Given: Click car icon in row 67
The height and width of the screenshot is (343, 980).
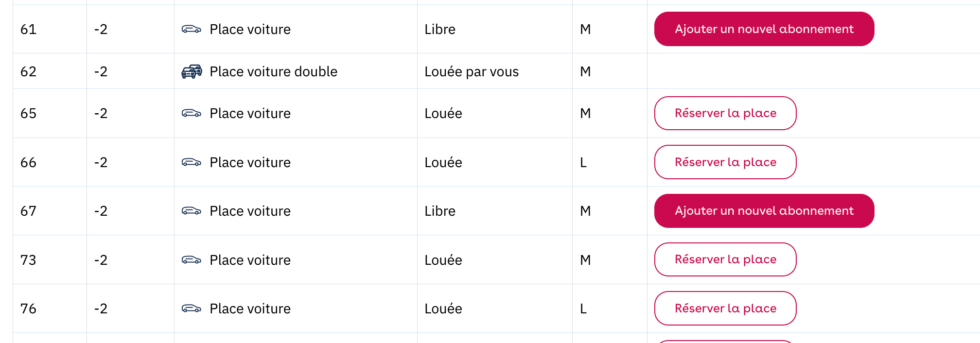Looking at the screenshot, I should click(x=192, y=211).
